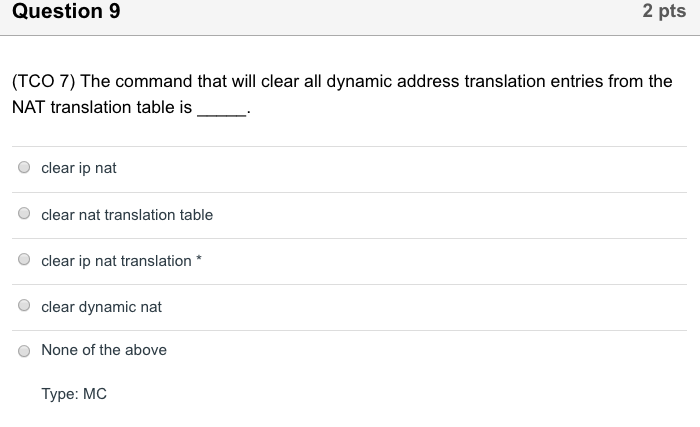Viewport: 700px width, 427px height.
Task: Click the 'clear ip nat translation *' label text
Action: (116, 261)
